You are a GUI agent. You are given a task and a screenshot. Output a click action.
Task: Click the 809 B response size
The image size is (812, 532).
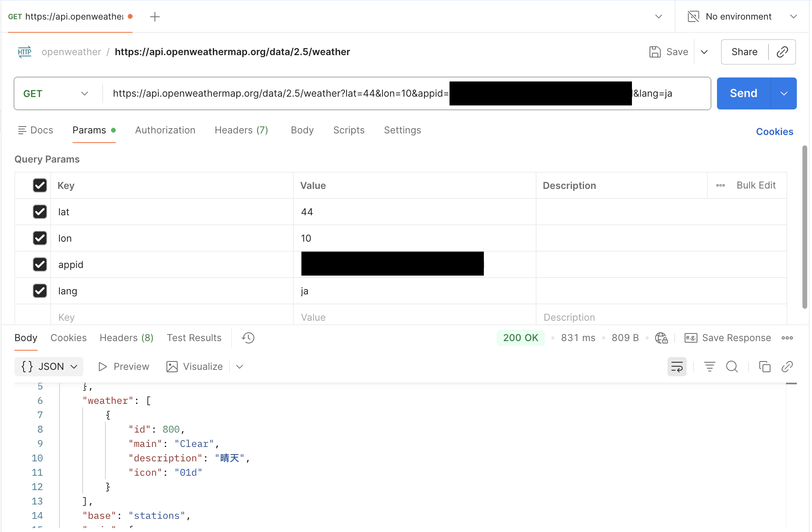click(x=625, y=338)
